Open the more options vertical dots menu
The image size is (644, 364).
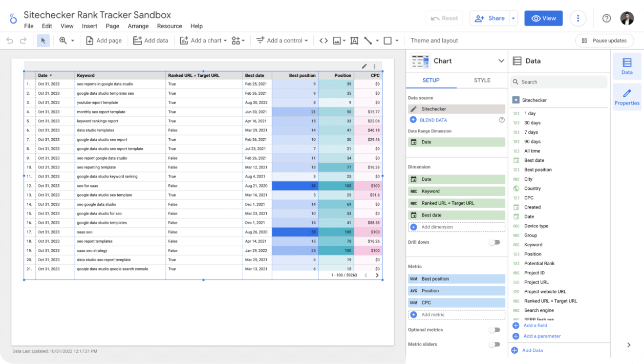578,18
